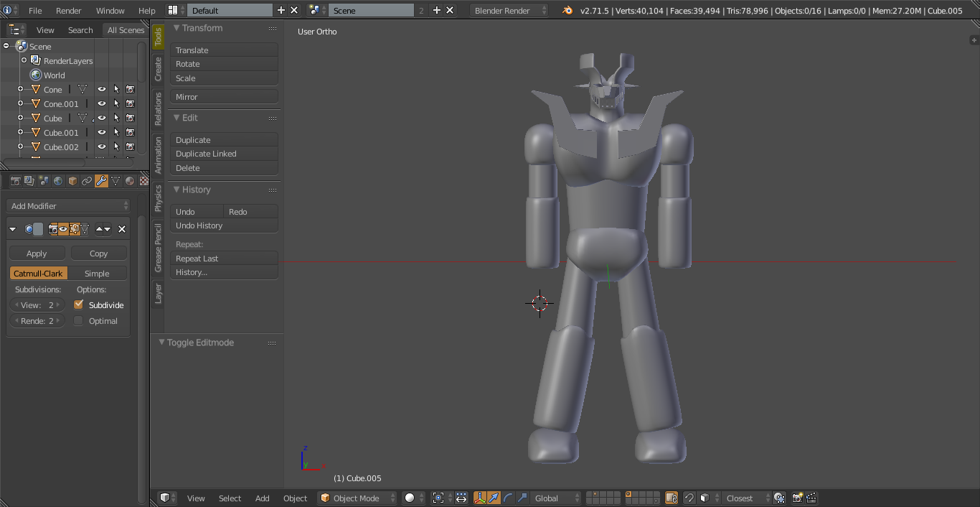The image size is (980, 507).
Task: Toggle the 3D manipulator widget button
Action: (x=480, y=498)
